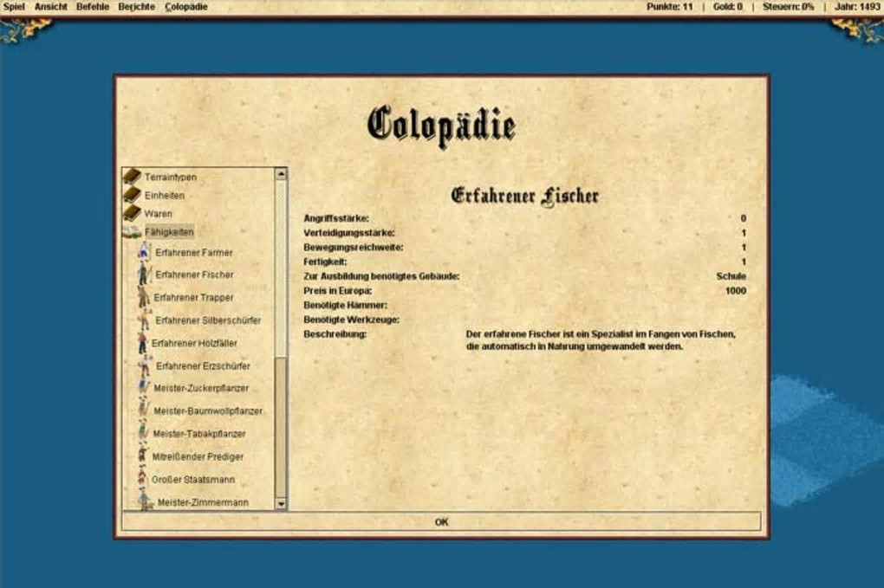Viewport: 884px width, 588px height.
Task: Click the Meister-Zuckerpflanzer unit icon
Action: click(144, 388)
